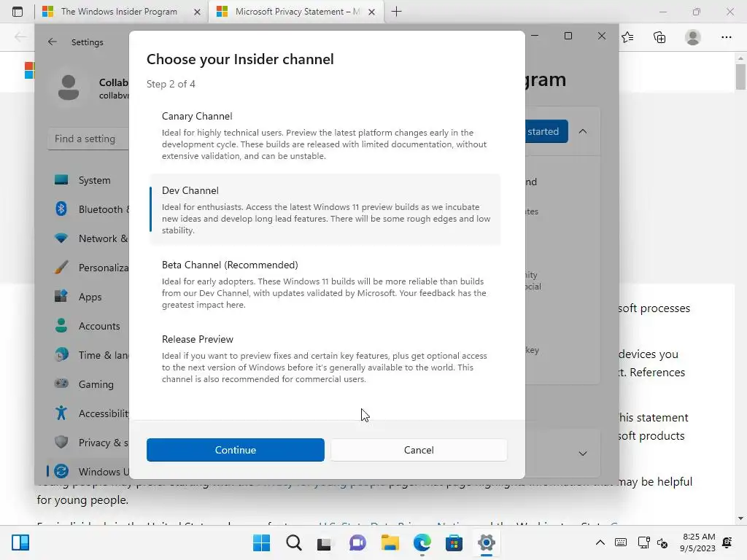Click the muted volume tray icon
The height and width of the screenshot is (560, 747).
click(x=662, y=542)
